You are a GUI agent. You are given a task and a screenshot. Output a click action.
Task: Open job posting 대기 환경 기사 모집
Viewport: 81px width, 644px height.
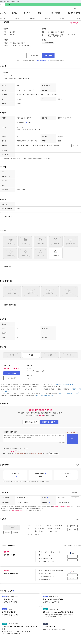[9, 555]
